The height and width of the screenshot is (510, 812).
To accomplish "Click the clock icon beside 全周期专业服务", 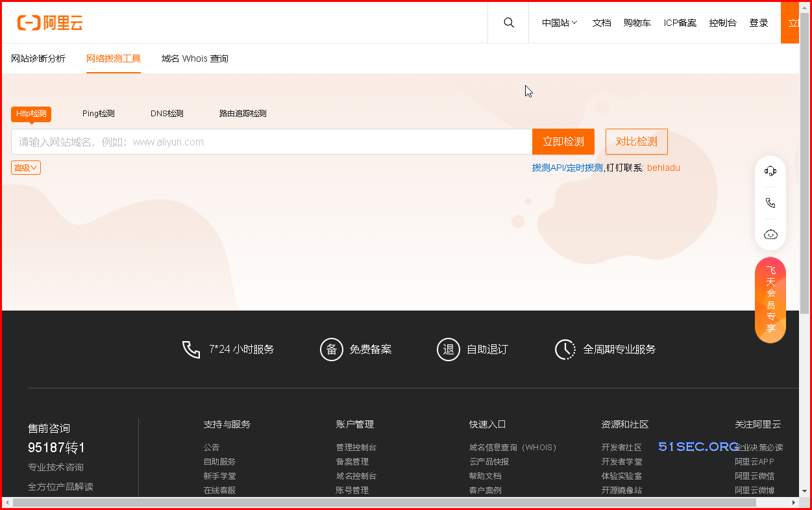I will pos(565,350).
